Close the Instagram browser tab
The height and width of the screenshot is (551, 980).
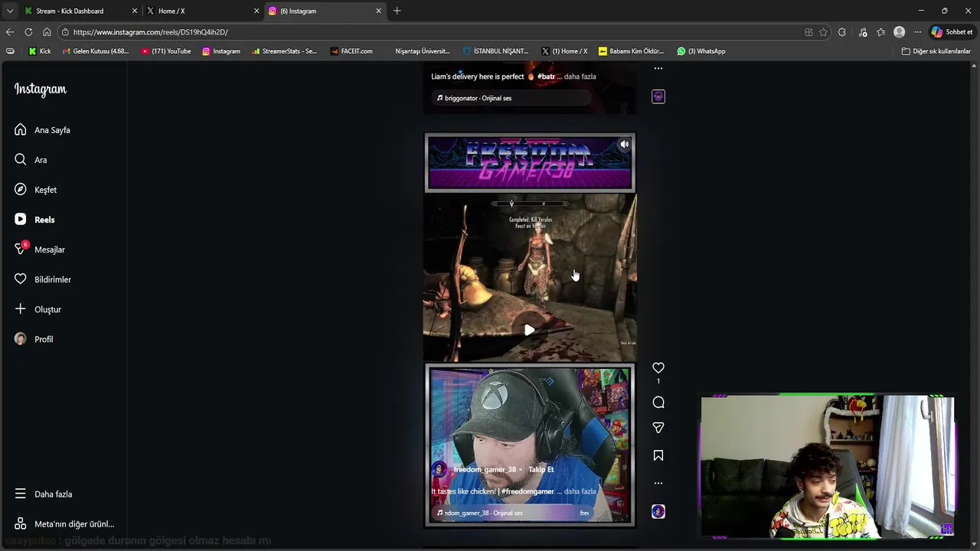tap(378, 11)
